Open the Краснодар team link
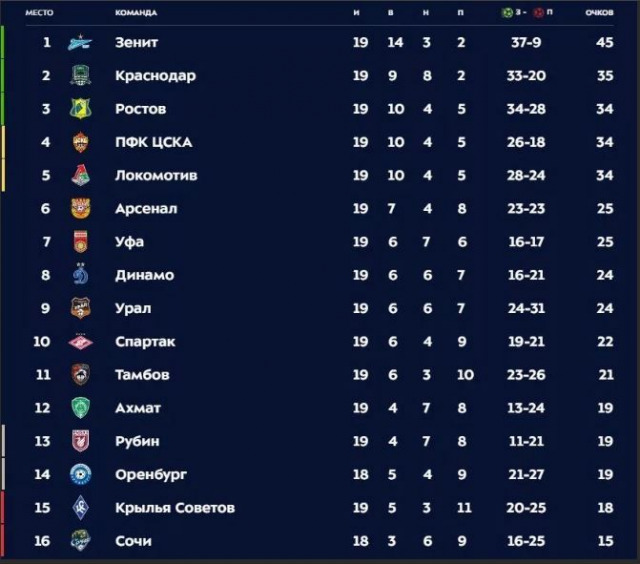Screen dimensions: 640x564 point(155,76)
